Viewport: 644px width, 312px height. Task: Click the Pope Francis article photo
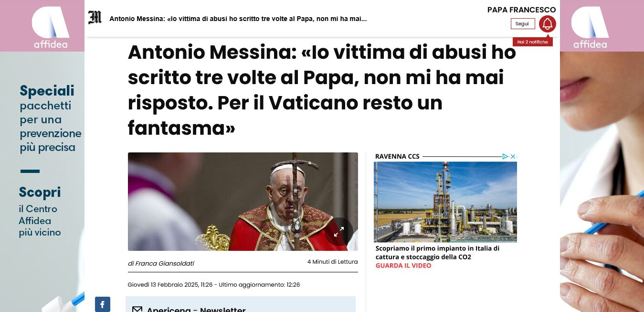(243, 202)
